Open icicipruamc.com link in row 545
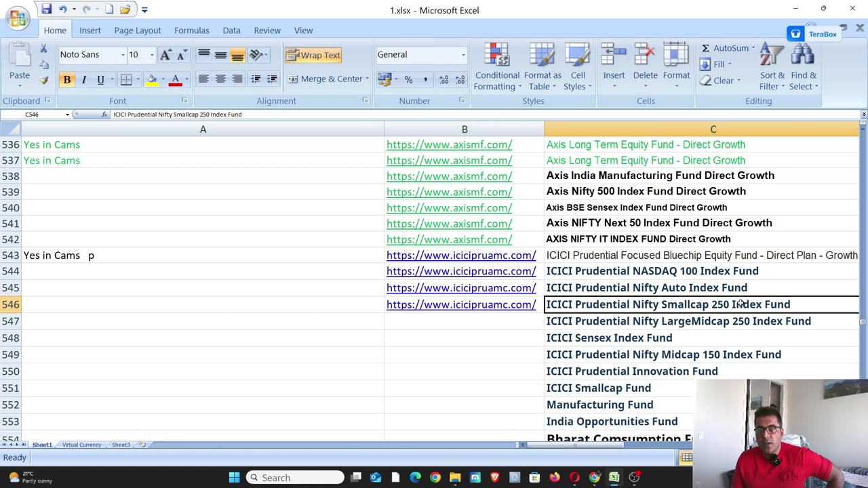 tap(461, 287)
